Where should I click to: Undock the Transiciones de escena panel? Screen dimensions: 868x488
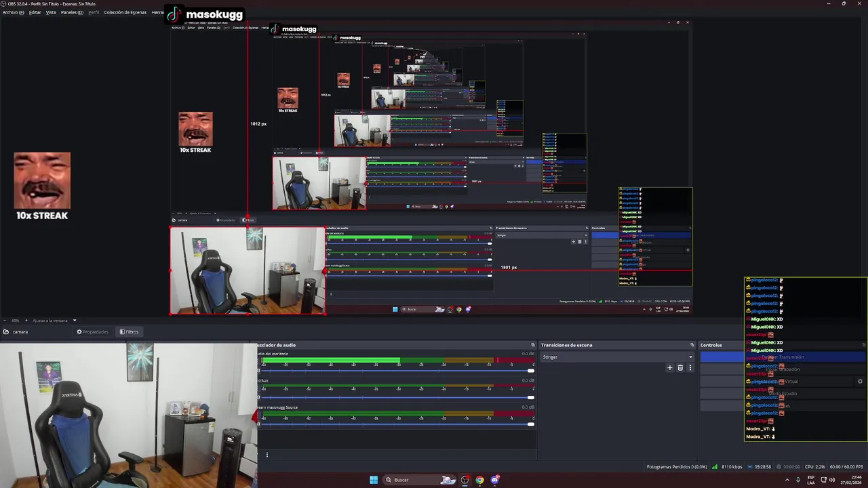coord(692,345)
